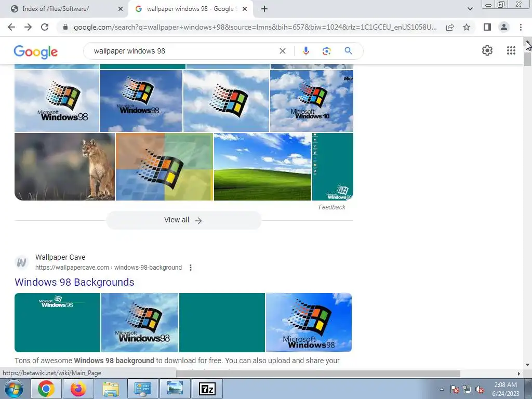Open the green hill Bliss wallpaper thumbnail

tap(262, 167)
